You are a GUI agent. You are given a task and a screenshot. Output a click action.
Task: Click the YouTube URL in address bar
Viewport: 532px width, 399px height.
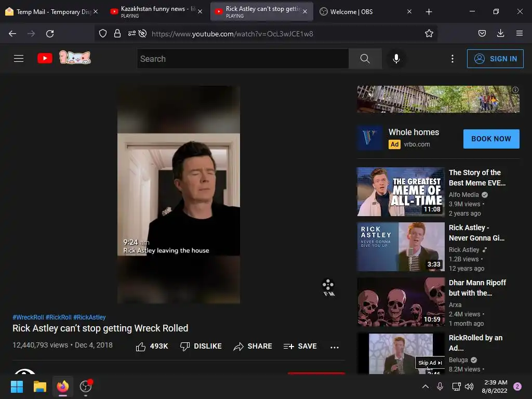(x=232, y=34)
